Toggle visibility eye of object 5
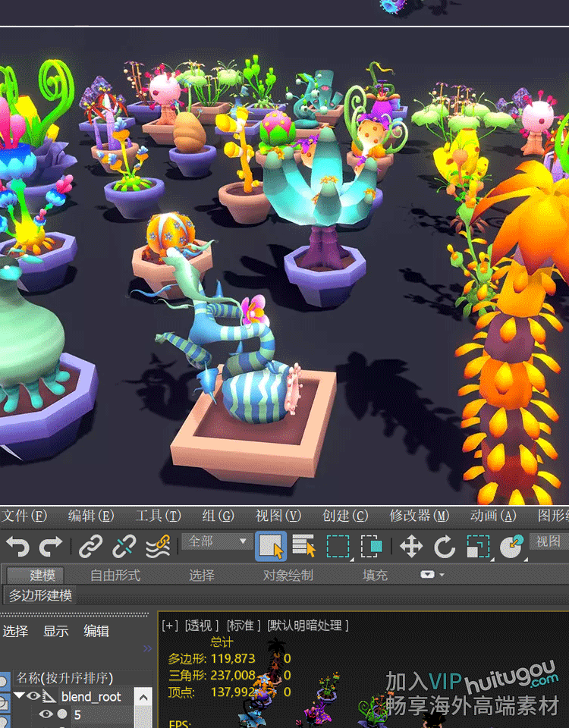 pos(46,714)
